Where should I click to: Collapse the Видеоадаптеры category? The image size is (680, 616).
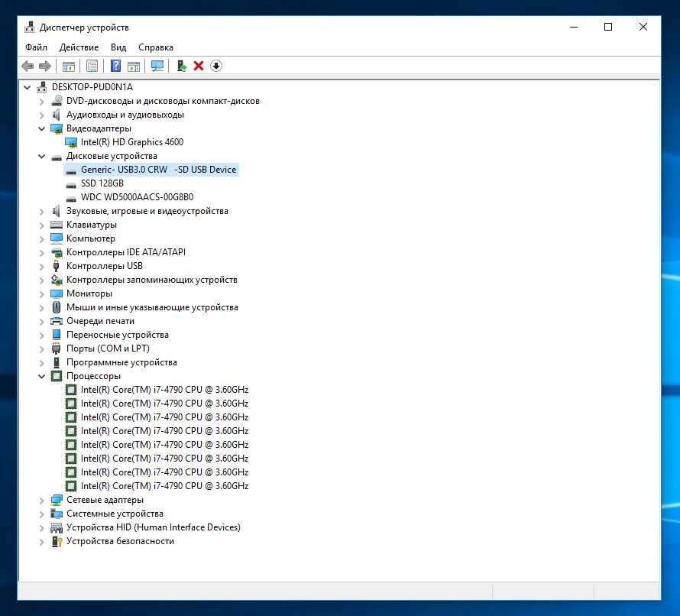[x=41, y=128]
